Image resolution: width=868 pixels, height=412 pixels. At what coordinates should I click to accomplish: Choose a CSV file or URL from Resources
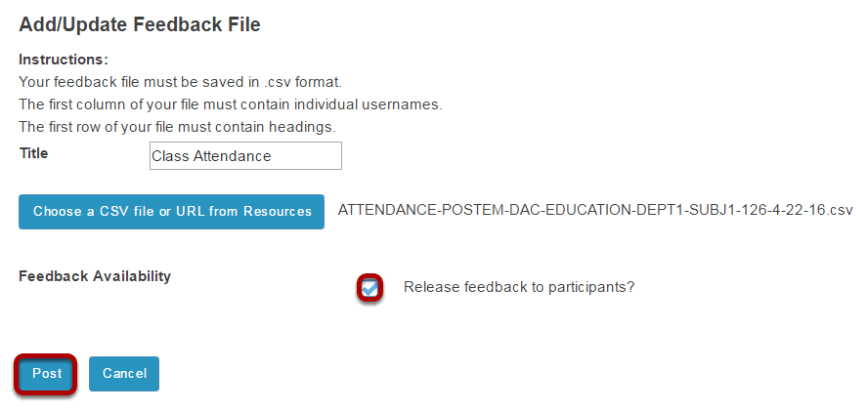pos(172,211)
